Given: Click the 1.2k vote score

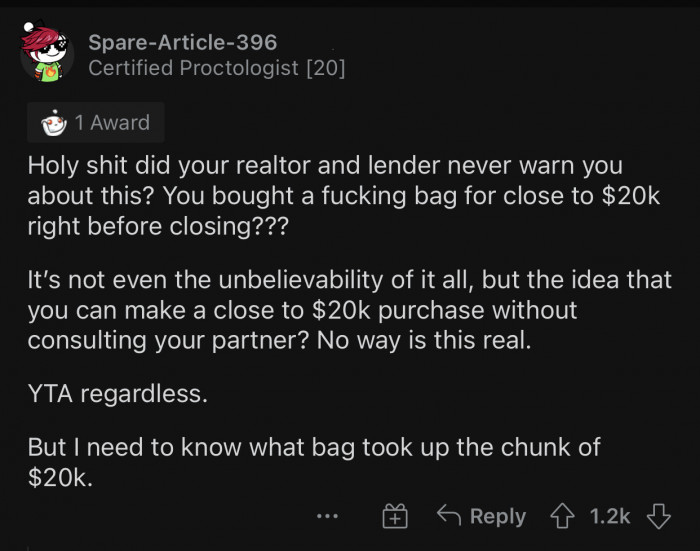Looking at the screenshot, I should 610,516.
